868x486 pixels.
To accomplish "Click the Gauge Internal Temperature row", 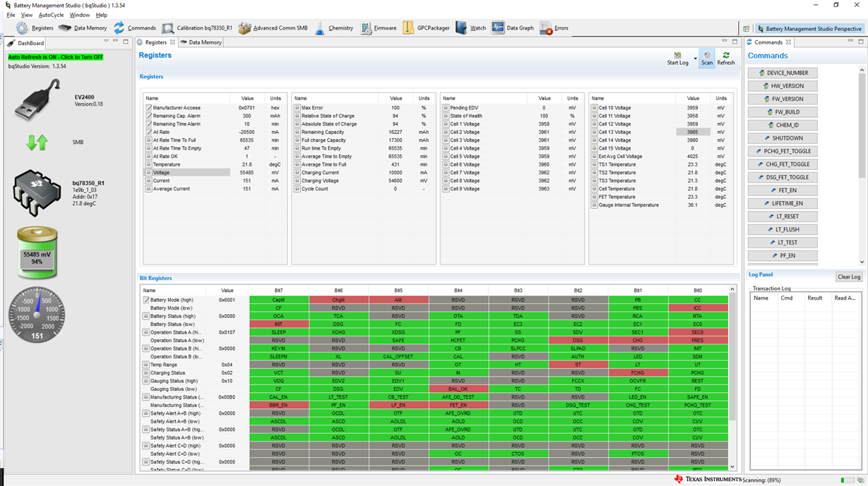I will pyautogui.click(x=661, y=205).
